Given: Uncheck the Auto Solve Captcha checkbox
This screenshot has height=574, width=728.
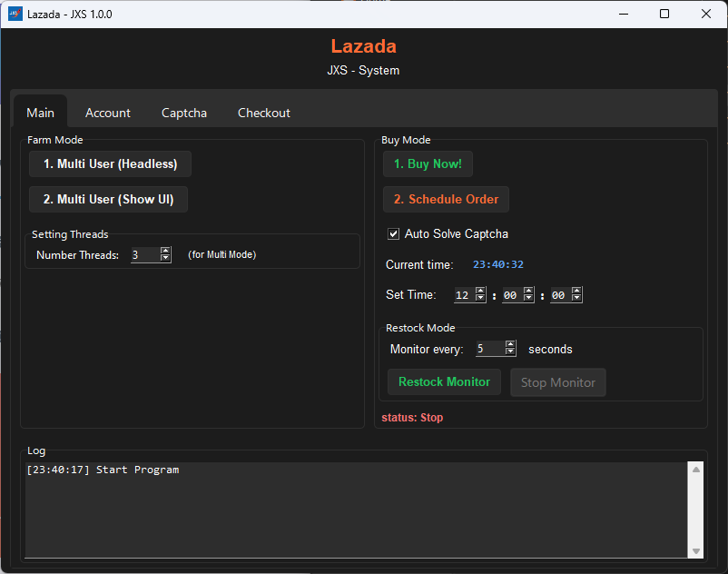Looking at the screenshot, I should [394, 234].
